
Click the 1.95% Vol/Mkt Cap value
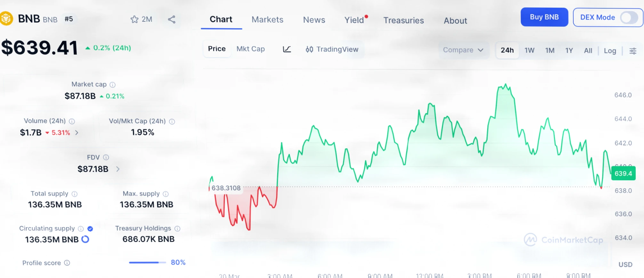pyautogui.click(x=142, y=132)
